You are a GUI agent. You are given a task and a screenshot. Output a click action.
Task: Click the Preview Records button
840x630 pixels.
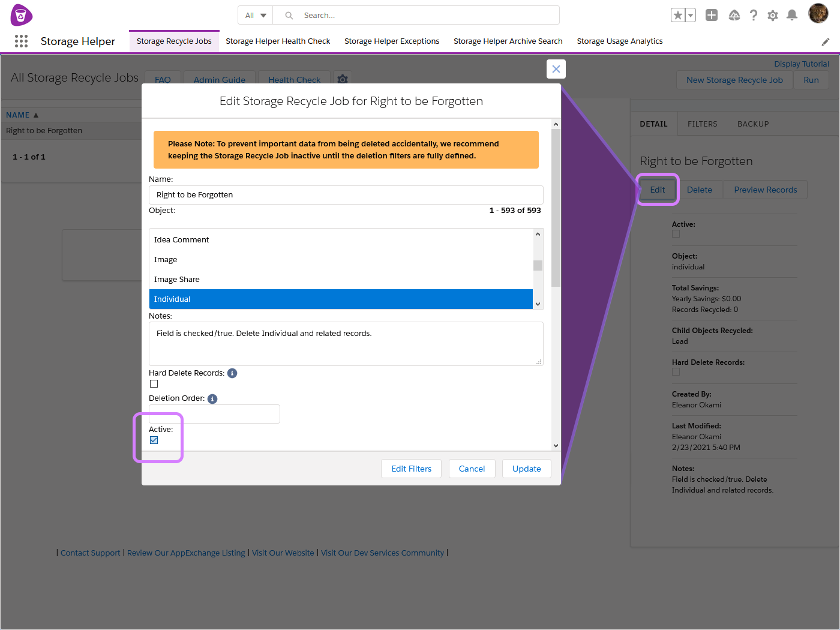pyautogui.click(x=766, y=190)
